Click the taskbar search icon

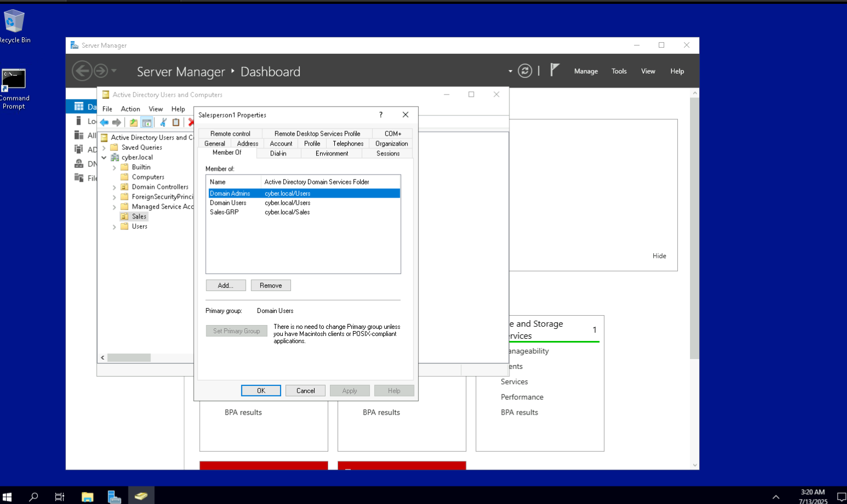(33, 497)
